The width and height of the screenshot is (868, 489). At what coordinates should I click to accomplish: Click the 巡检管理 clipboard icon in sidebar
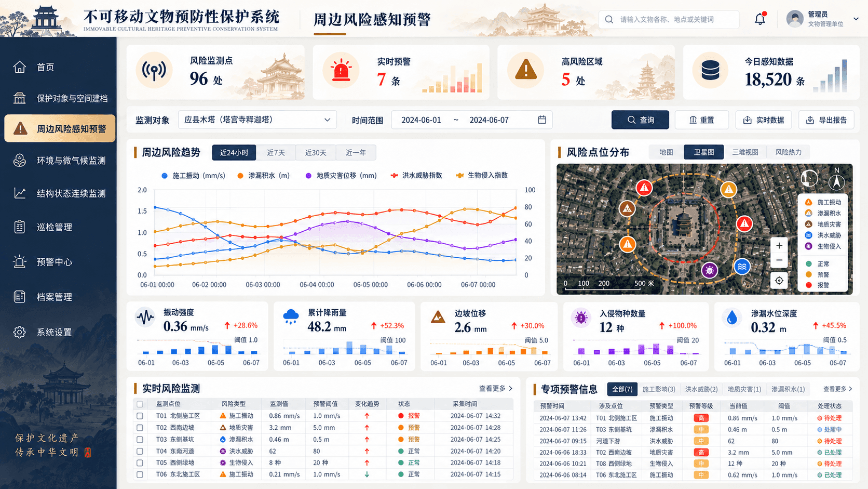20,227
